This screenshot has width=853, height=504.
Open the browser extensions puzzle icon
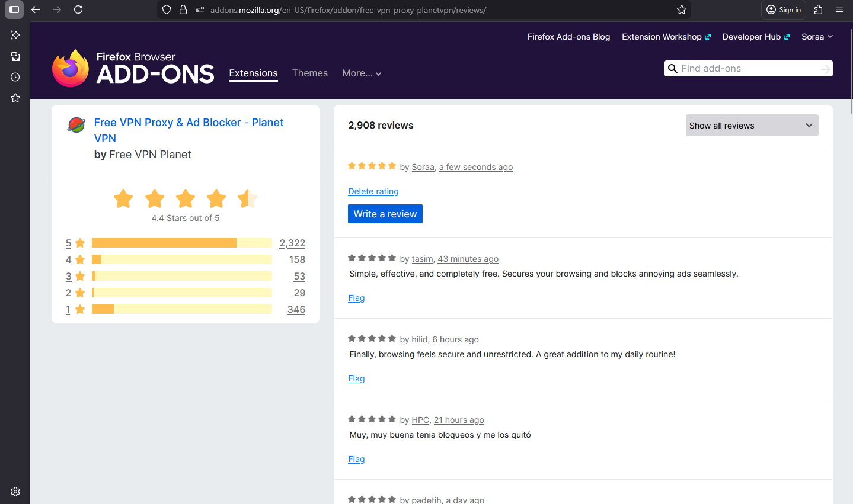point(819,9)
